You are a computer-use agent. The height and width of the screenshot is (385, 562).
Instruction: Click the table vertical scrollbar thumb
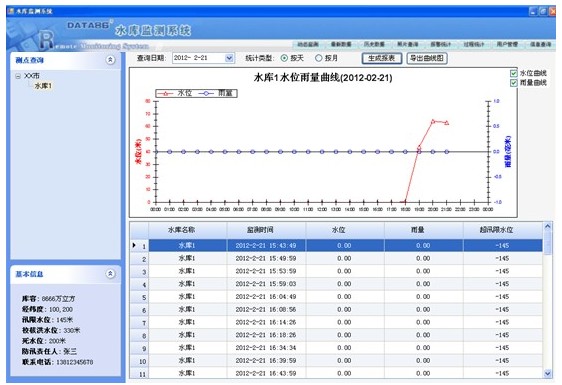point(547,243)
